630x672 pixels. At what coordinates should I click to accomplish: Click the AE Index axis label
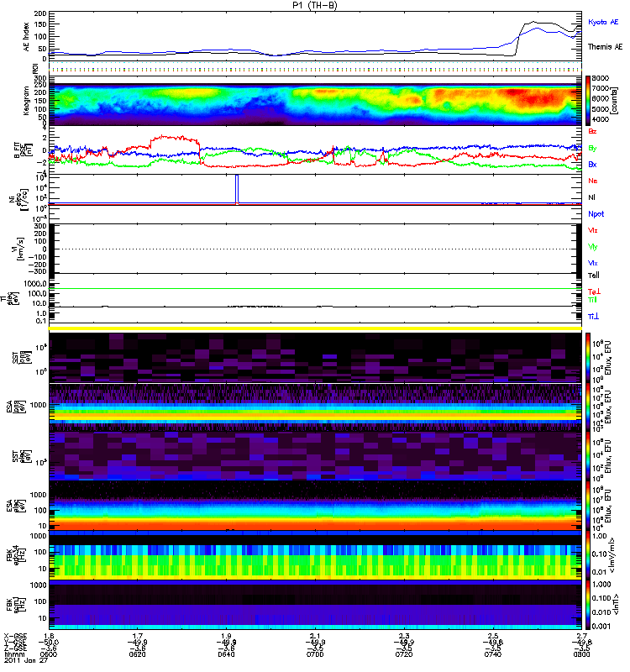(25, 36)
